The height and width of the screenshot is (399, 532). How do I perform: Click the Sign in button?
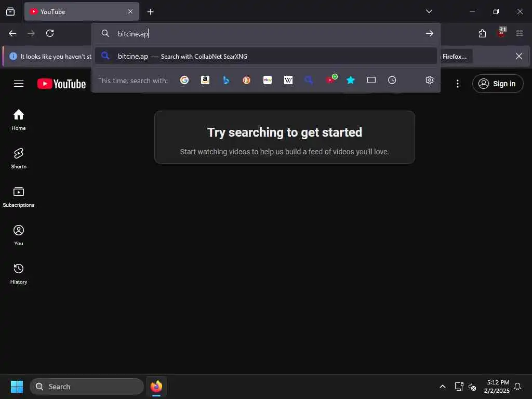tap(497, 84)
